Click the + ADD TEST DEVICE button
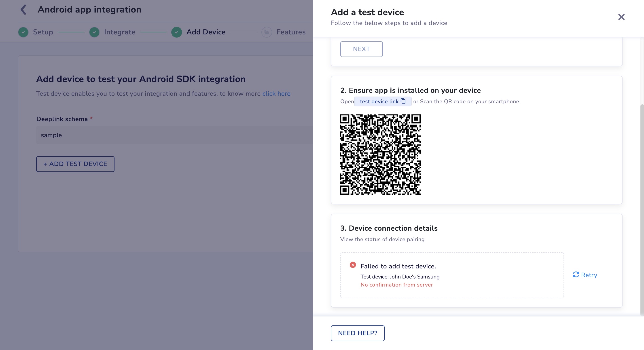Viewport: 644px width, 350px height. [75, 164]
